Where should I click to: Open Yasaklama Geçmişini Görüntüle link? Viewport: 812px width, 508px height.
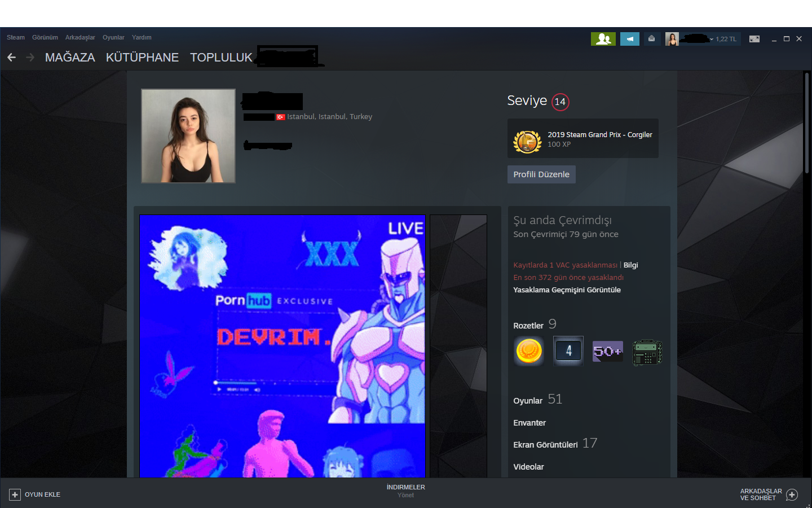(567, 290)
